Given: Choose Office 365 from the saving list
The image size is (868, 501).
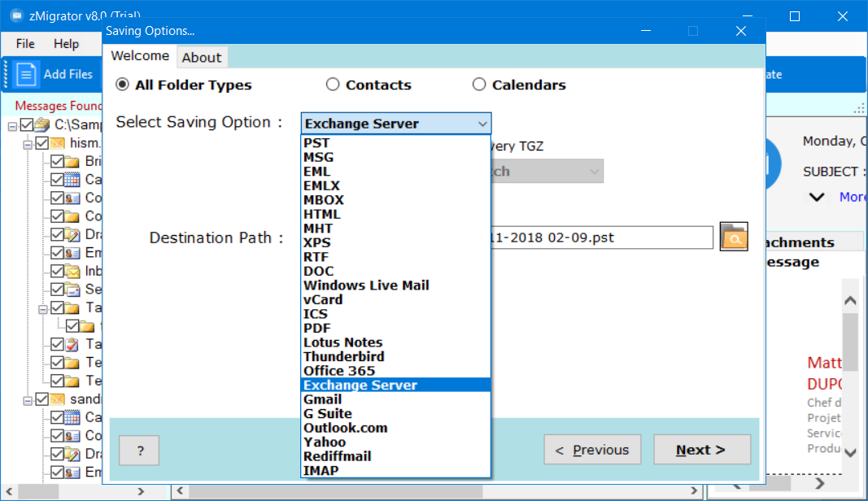Looking at the screenshot, I should (x=396, y=371).
